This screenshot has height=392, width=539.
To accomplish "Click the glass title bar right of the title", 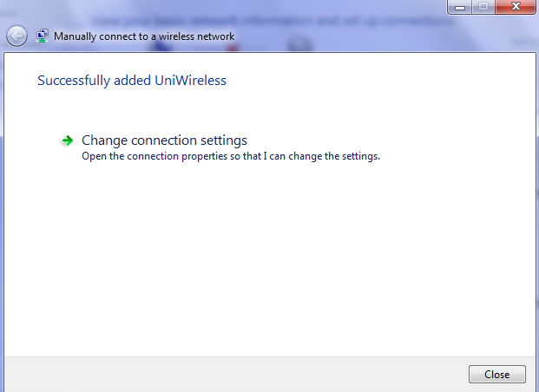I will point(378,36).
